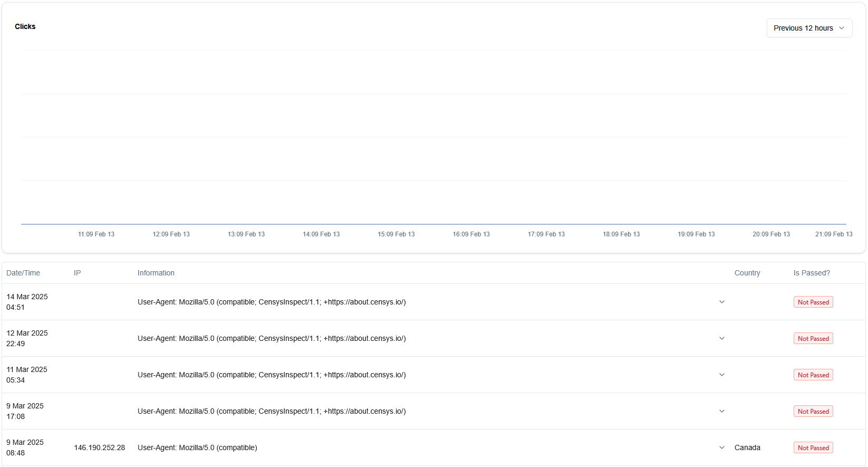Click Not Passed badge in the Canada row

813,448
